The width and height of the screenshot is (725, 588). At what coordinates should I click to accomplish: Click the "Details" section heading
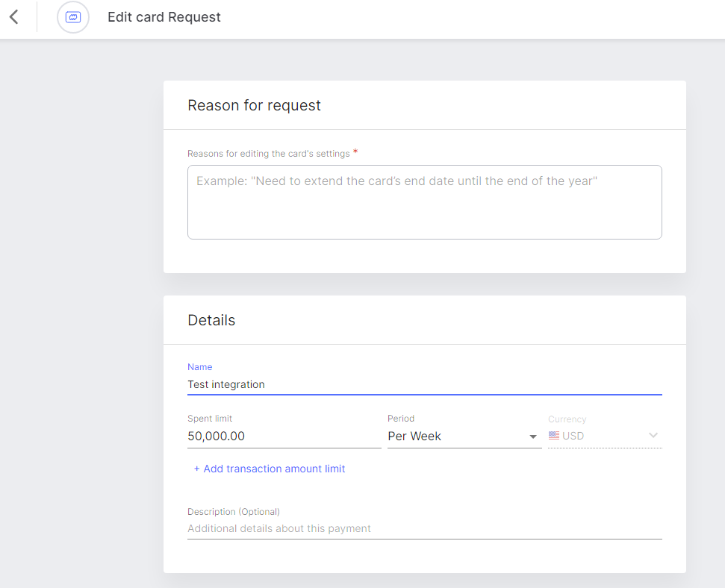pyautogui.click(x=211, y=320)
